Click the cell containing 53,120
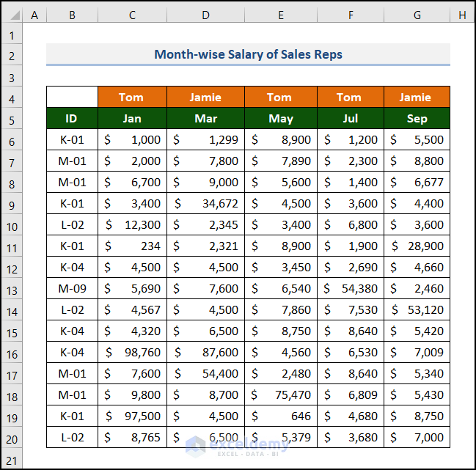 417,309
